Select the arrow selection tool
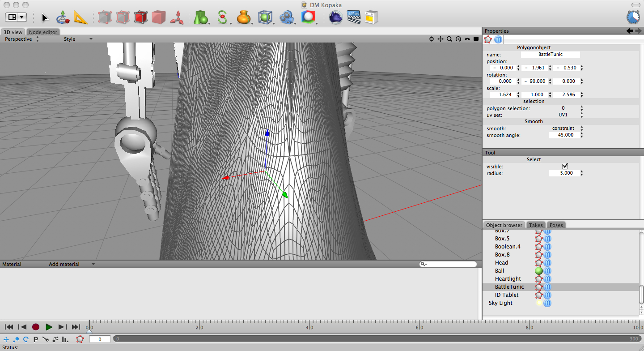The height and width of the screenshot is (351, 644). tap(45, 17)
